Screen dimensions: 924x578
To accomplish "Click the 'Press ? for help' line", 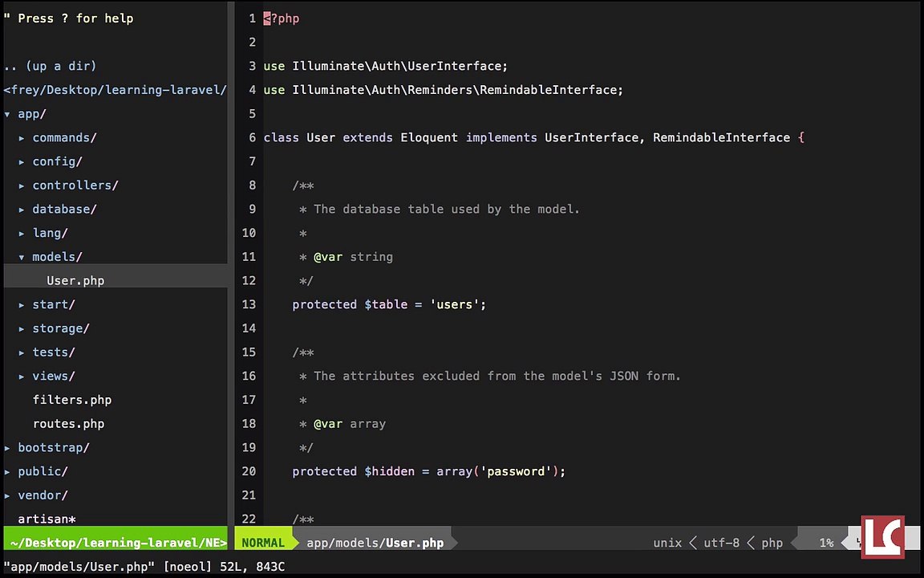I will coord(68,18).
